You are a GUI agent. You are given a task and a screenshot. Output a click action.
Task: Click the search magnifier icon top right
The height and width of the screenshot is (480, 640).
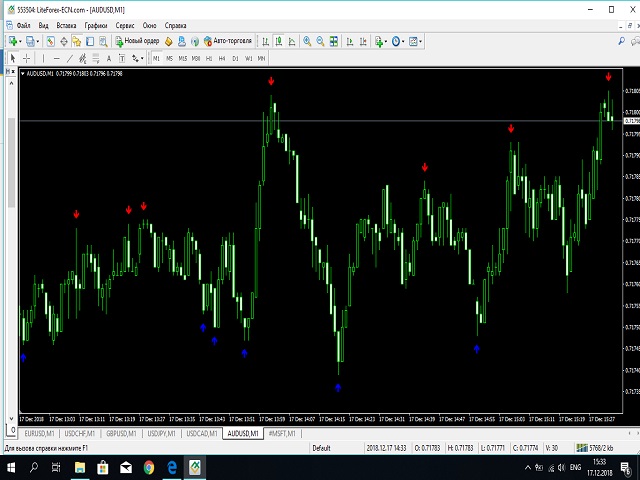click(x=621, y=41)
